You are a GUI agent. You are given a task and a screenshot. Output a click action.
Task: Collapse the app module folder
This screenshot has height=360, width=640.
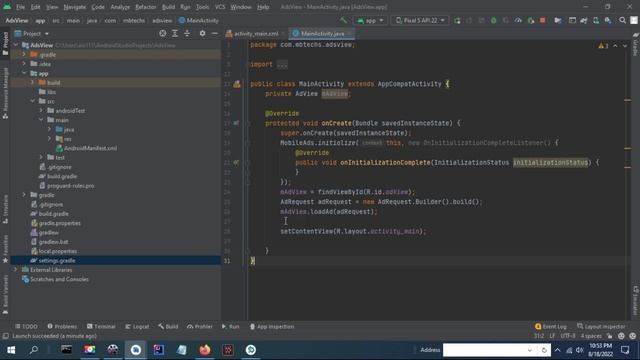24,73
